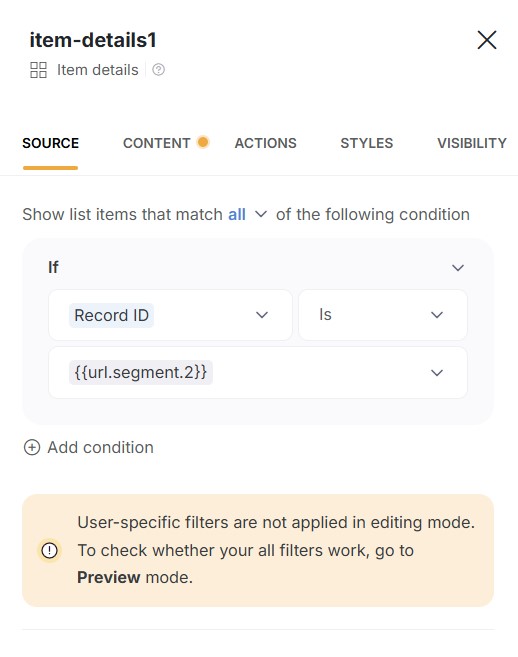518x657 pixels.
Task: Close the item-details1 panel
Action: (x=487, y=40)
